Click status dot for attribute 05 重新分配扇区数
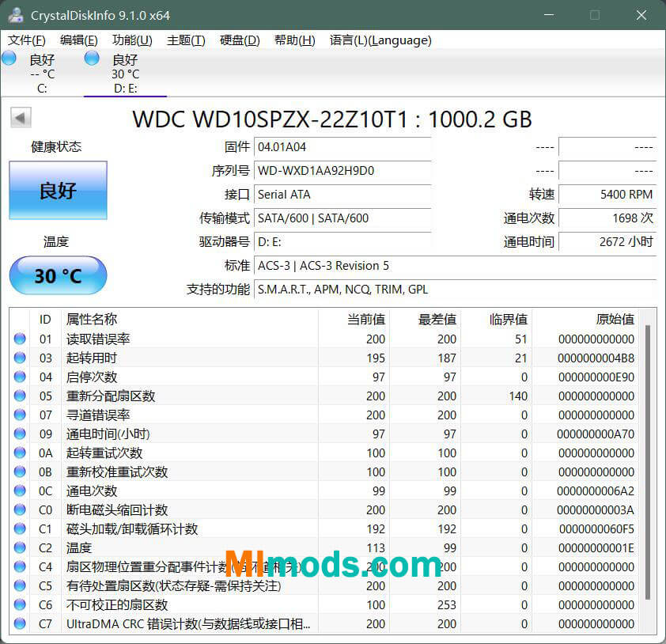The width and height of the screenshot is (666, 644). click(x=20, y=396)
